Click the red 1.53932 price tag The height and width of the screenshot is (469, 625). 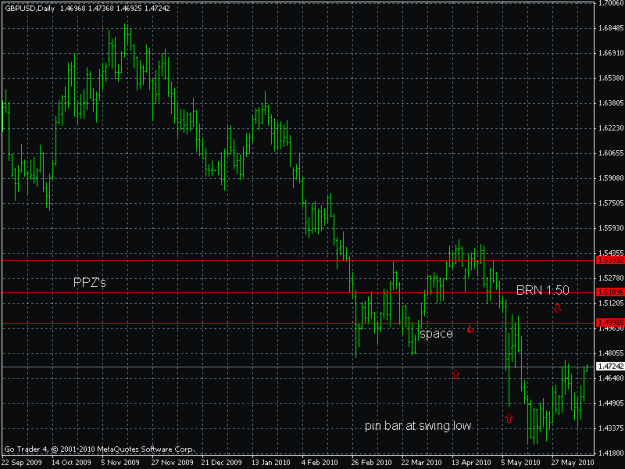click(x=610, y=260)
